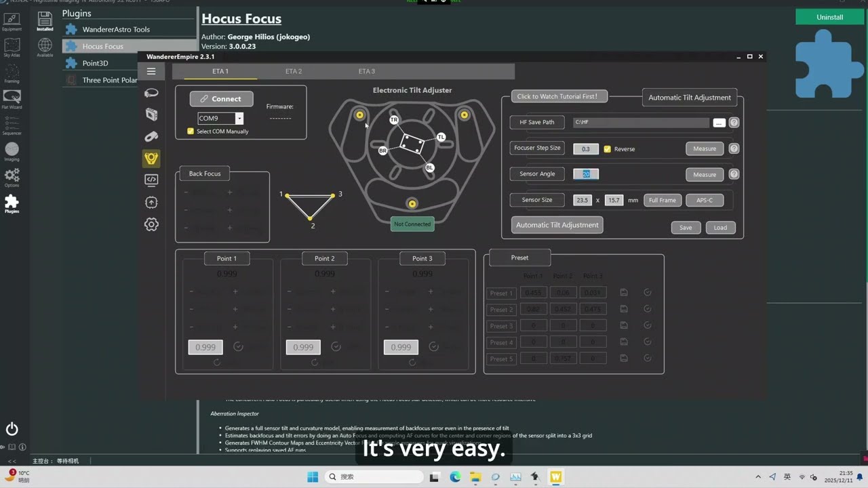Open N.I.N.A. Framing section
Screen dimensions: 868x488
(12, 73)
